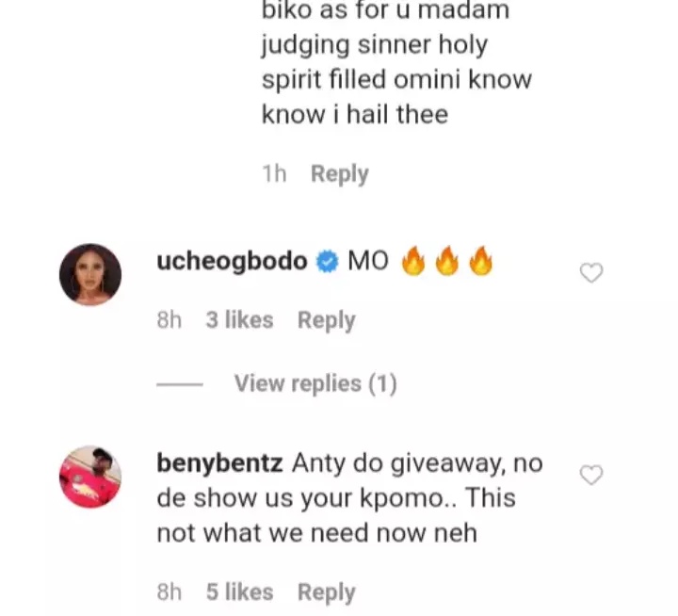View the 3 likes on ucheogbodo's comment
This screenshot has height=616, width=678.
coord(239,320)
